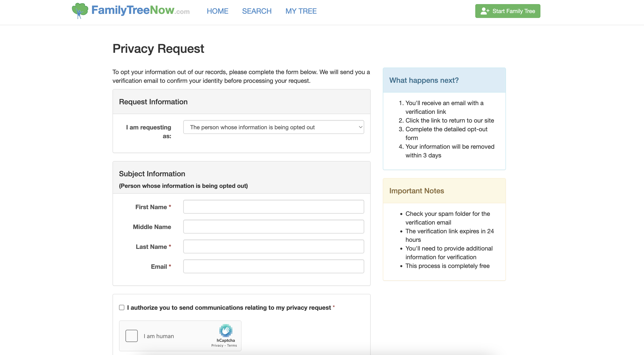Open the 'I am requesting as' dropdown
Image resolution: width=644 pixels, height=355 pixels.
[x=273, y=127]
